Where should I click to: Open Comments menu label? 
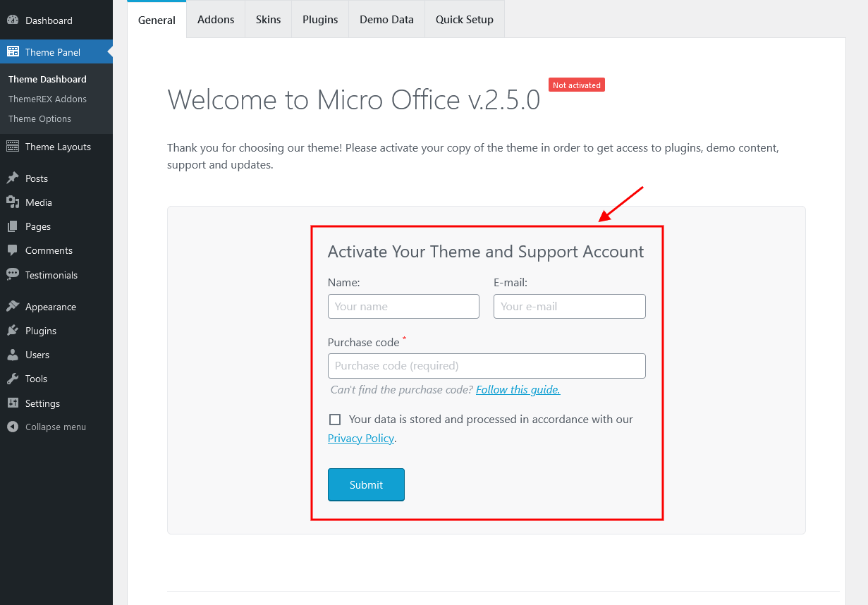pos(49,250)
